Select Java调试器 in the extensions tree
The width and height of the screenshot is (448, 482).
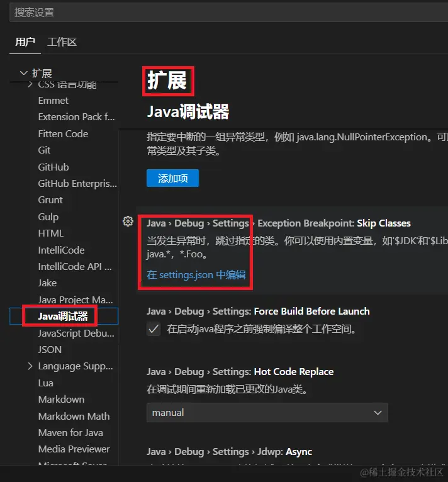pyautogui.click(x=64, y=316)
